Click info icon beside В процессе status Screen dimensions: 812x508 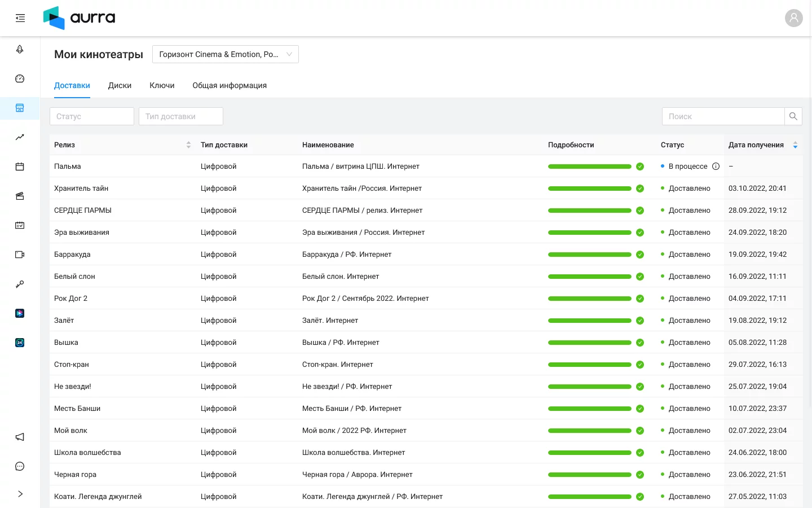pyautogui.click(x=716, y=167)
